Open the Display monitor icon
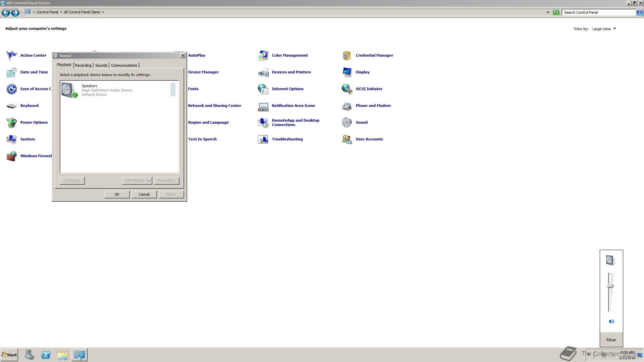The width and height of the screenshot is (644, 362). 347,72
